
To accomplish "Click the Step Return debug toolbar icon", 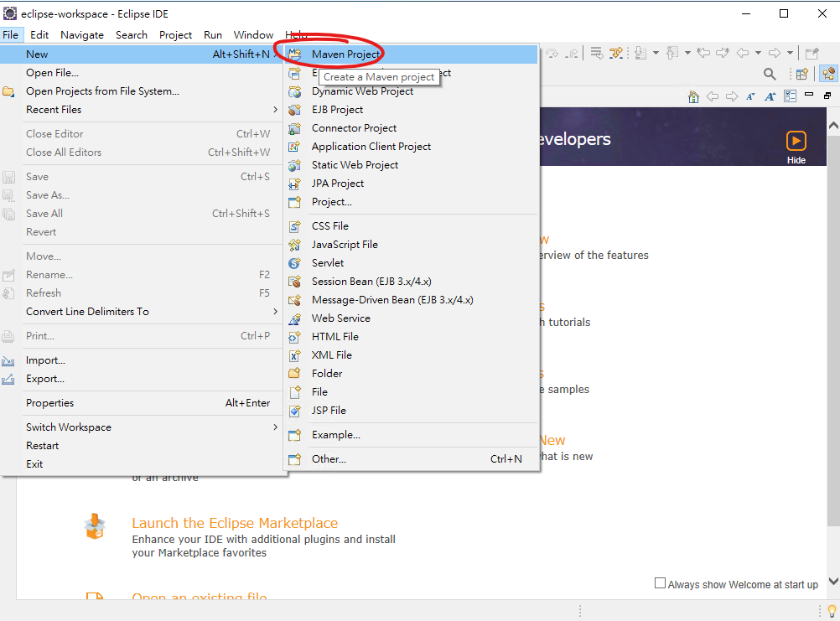I will (x=573, y=53).
